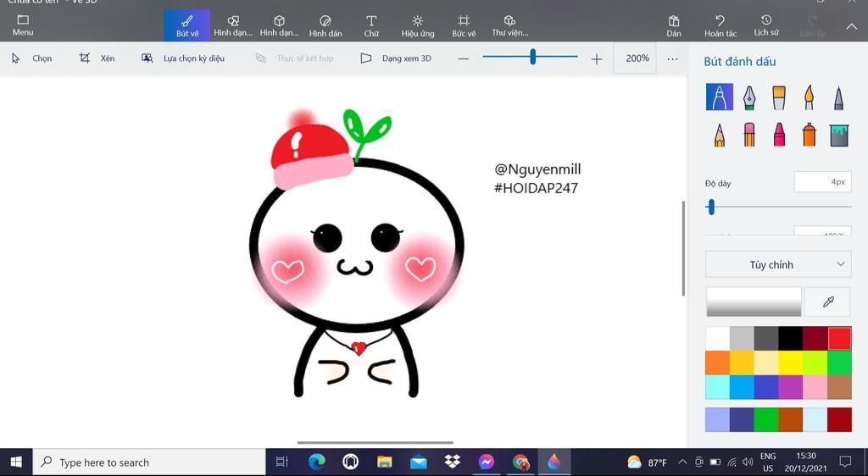Screen dimensions: 868x476
Task: Pick the orange color swatch
Action: (717, 363)
